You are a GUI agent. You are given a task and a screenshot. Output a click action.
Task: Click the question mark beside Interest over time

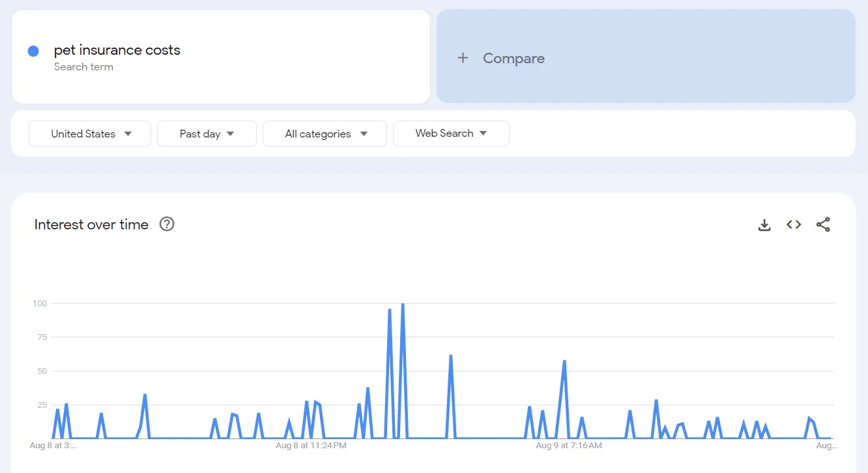click(x=167, y=224)
